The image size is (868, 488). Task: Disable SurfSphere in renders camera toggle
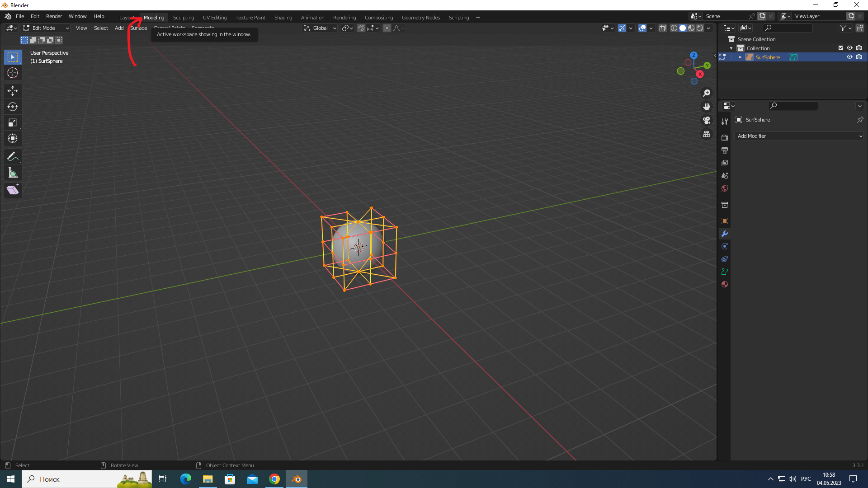(x=859, y=57)
